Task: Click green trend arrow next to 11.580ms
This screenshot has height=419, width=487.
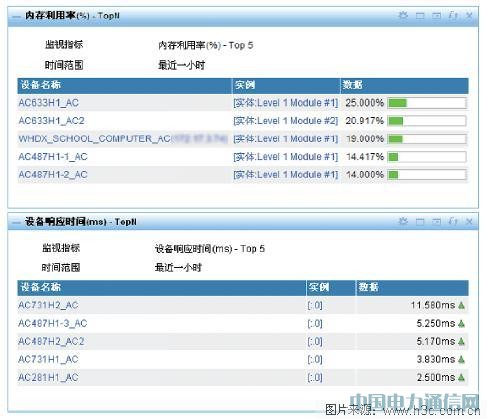Action: (x=461, y=305)
